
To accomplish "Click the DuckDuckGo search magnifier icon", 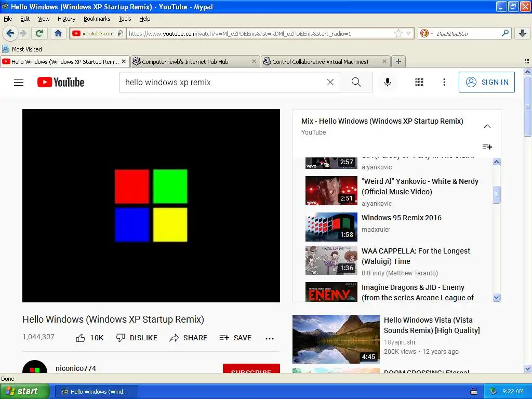I will click(x=505, y=33).
